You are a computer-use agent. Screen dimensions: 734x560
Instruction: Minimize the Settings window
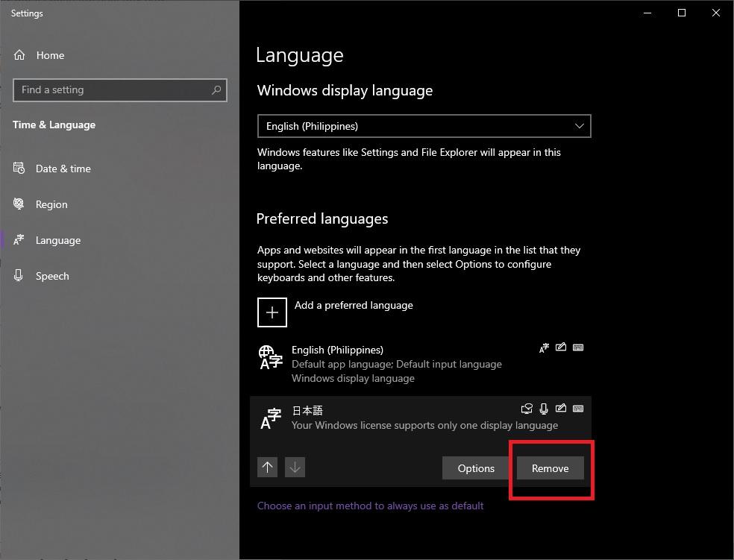coord(648,13)
